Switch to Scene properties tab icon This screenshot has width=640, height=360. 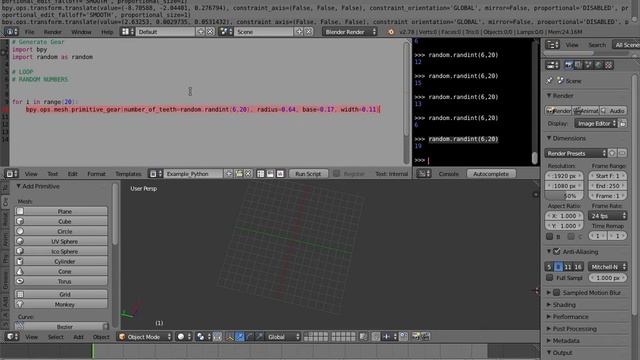pos(589,65)
